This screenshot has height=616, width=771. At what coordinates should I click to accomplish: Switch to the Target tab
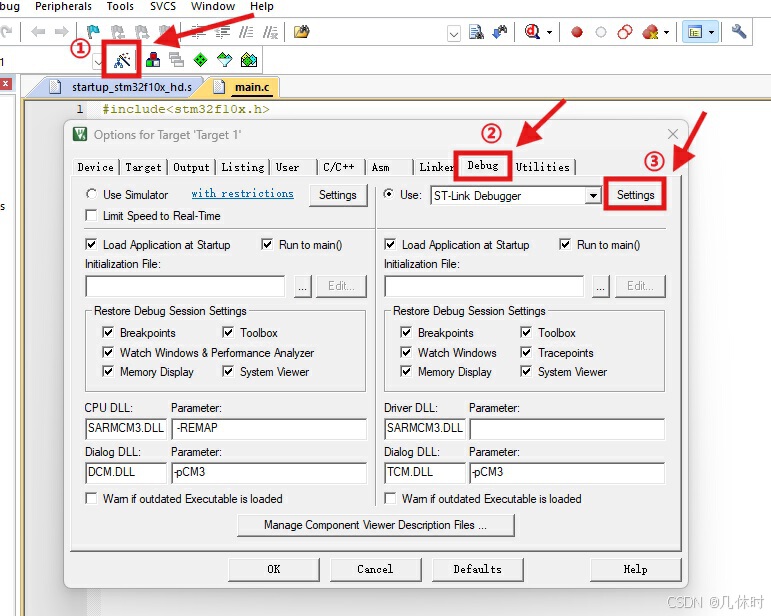point(143,167)
